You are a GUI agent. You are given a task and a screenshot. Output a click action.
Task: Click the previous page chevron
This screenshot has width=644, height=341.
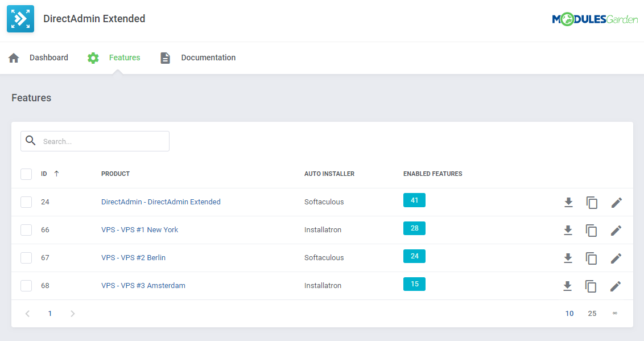27,313
